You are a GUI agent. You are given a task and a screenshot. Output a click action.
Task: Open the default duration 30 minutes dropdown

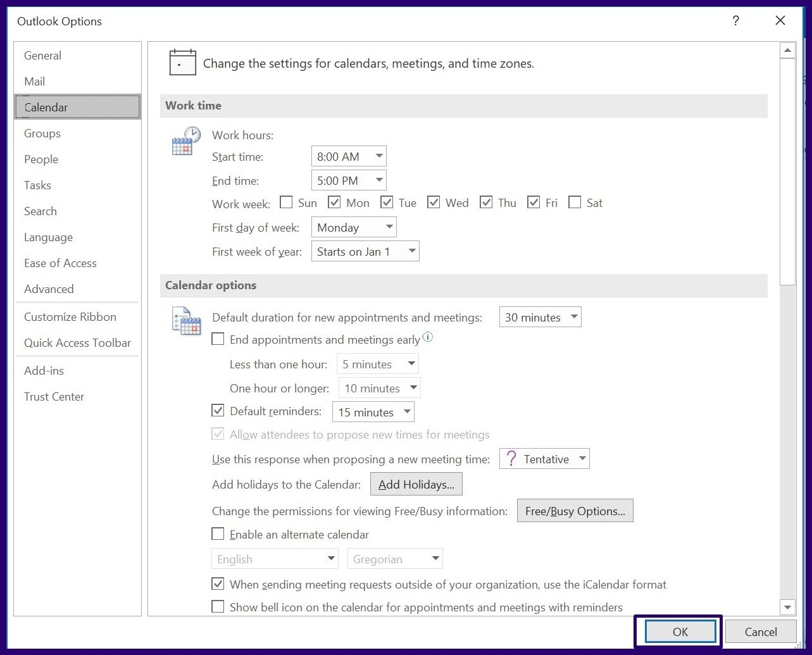(540, 317)
